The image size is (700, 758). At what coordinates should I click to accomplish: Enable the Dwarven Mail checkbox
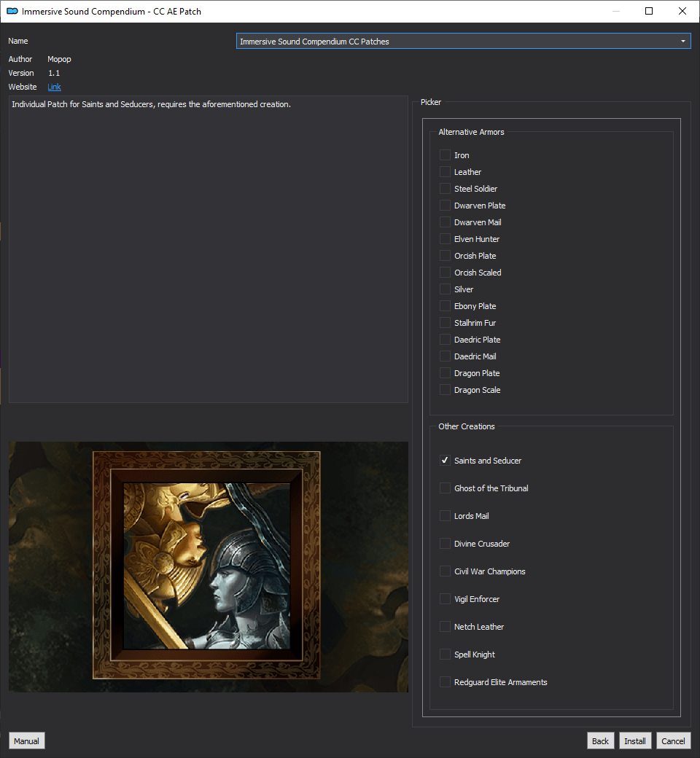point(445,222)
